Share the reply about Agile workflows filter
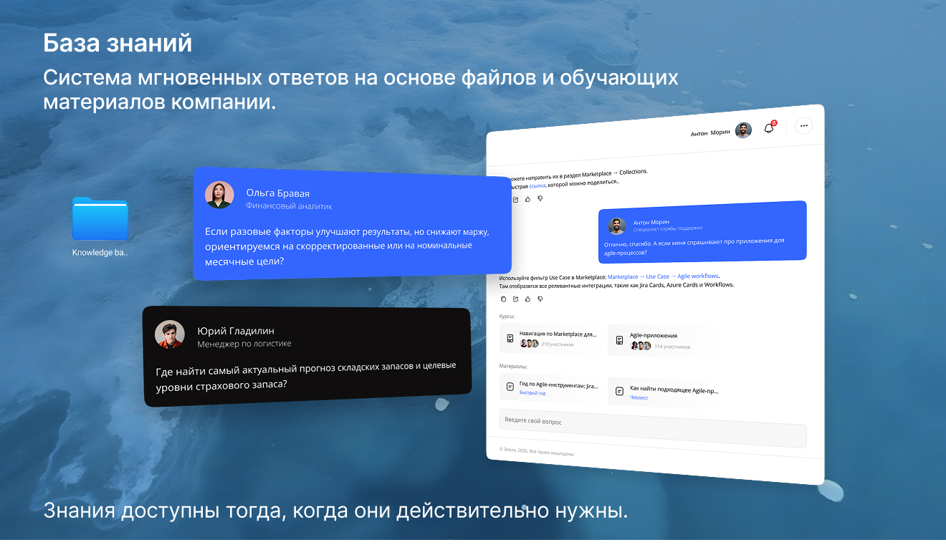Viewport: 946px width, 560px height. point(515,299)
